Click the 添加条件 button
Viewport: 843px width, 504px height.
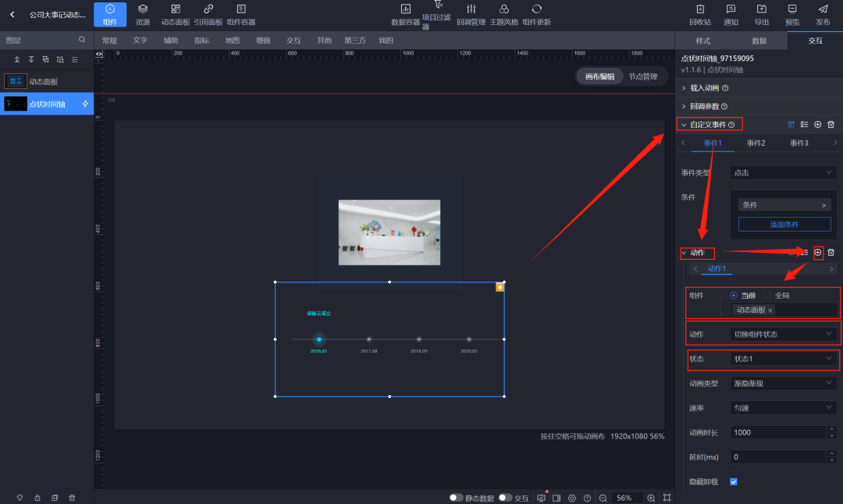[784, 225]
